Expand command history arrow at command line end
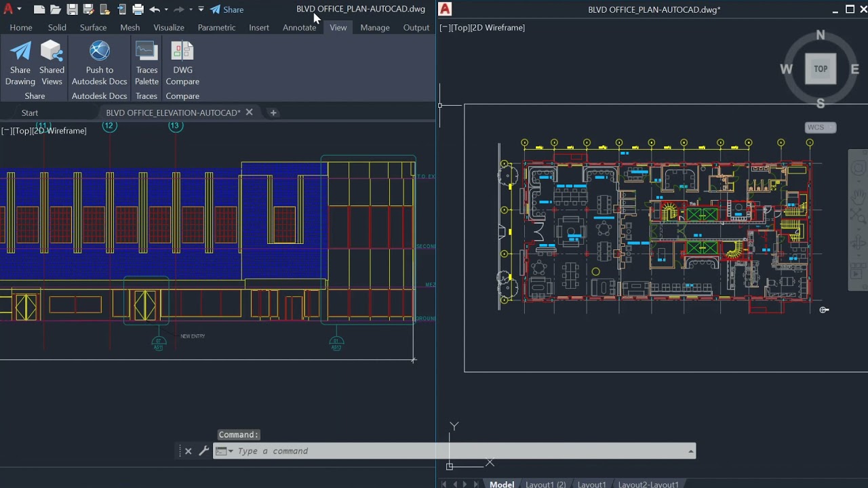The width and height of the screenshot is (868, 488). click(691, 451)
